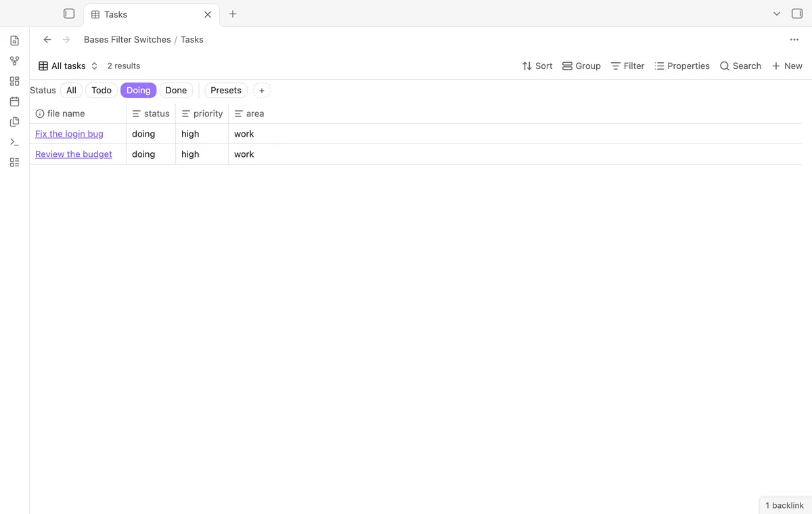Open the more options ellipsis menu
This screenshot has width=812, height=514.
point(794,39)
